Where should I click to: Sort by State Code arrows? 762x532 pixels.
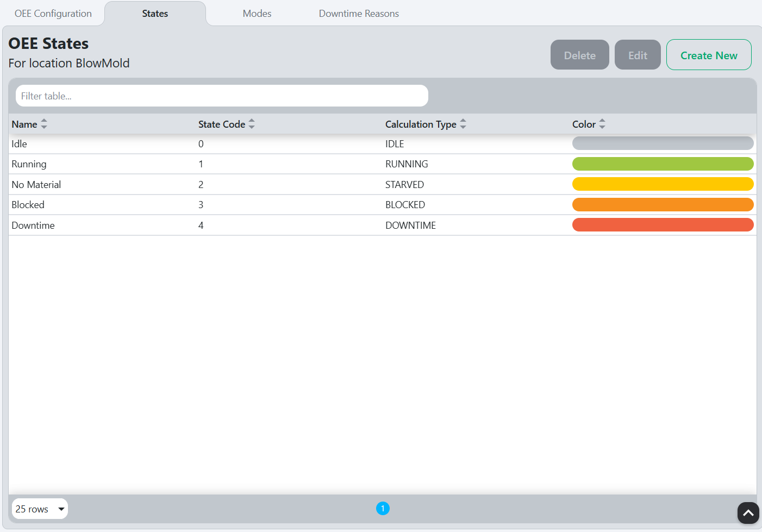tap(252, 124)
